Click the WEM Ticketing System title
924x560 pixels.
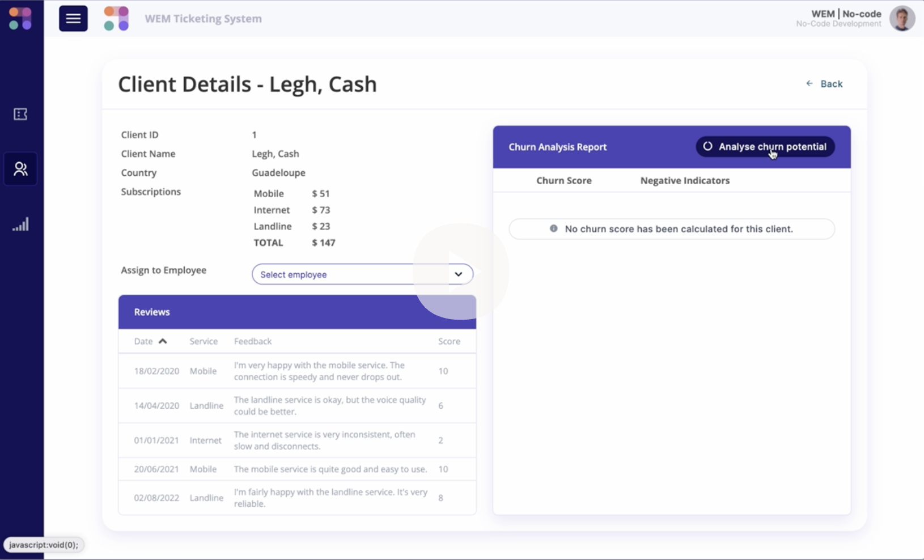(x=203, y=19)
